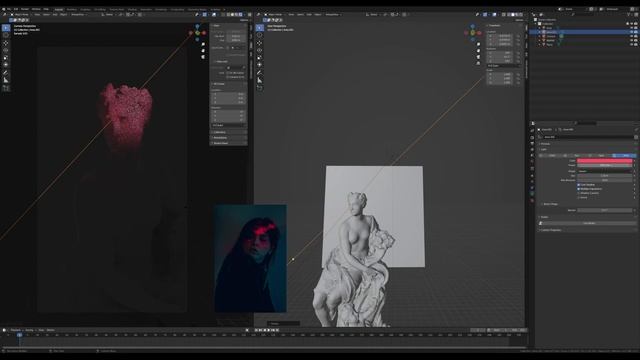Expand Custom Properties panel

tap(550, 230)
